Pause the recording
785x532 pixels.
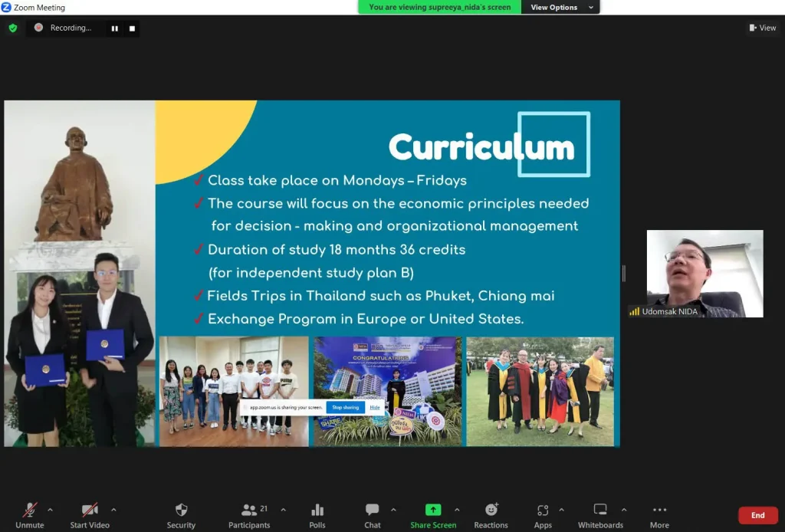coord(115,28)
